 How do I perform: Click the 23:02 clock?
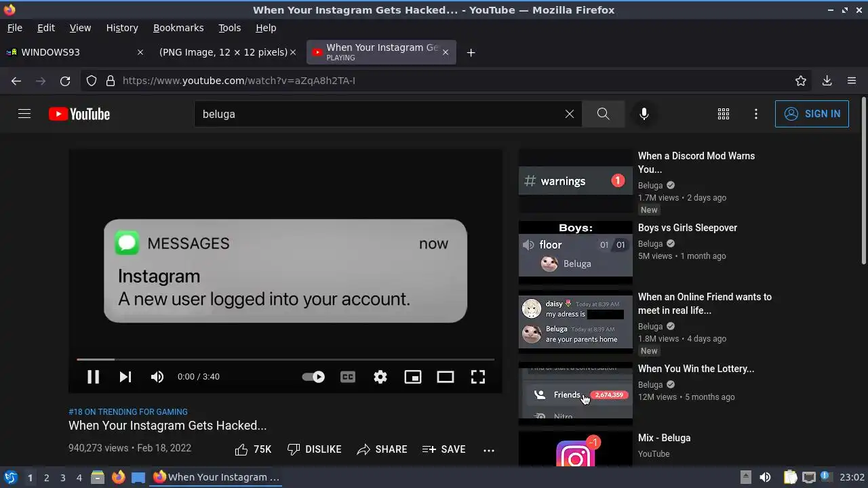852,477
